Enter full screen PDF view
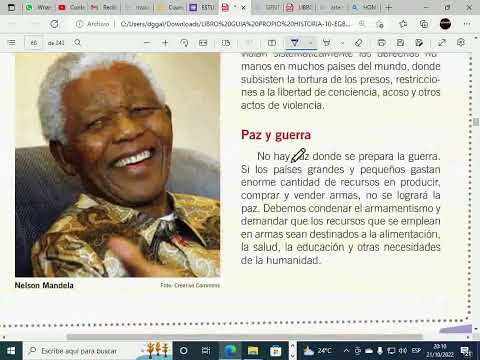This screenshot has height=360, width=480. (442, 43)
